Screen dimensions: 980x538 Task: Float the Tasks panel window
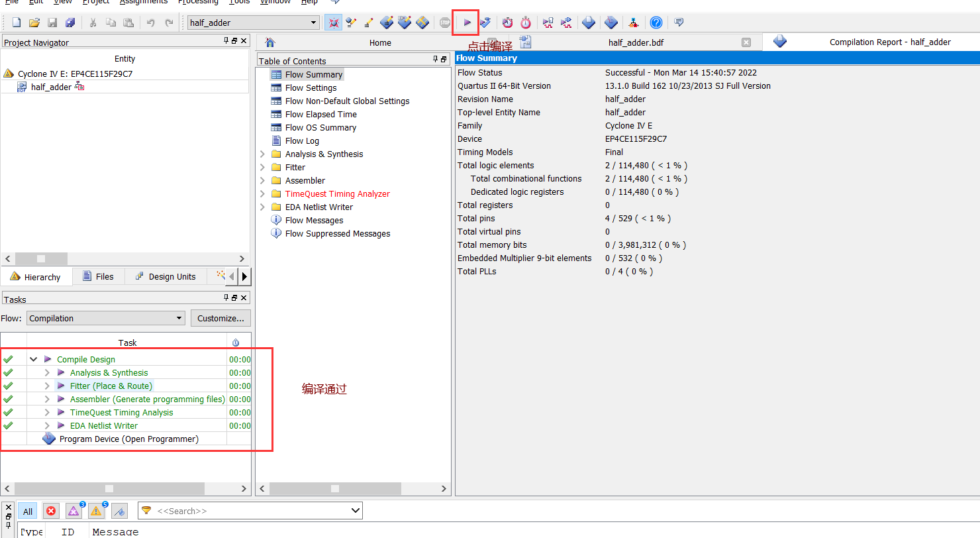click(x=235, y=298)
